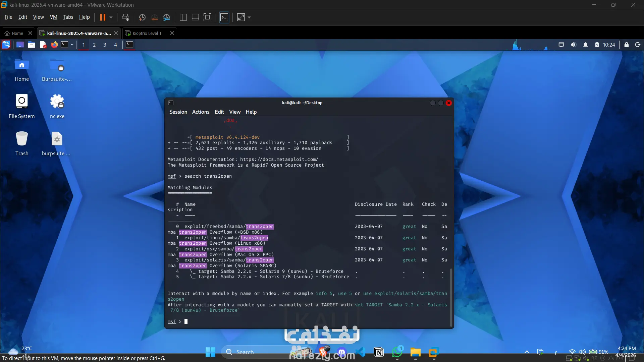Open the Kali volume control
The image size is (644, 362).
574,45
